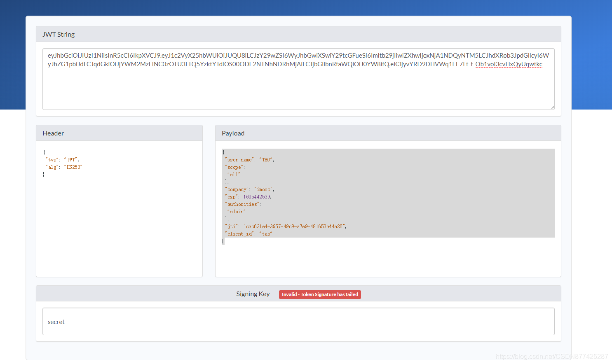Viewport: 612px width, 364px height.
Task: Click the "jti" UUID value line
Action: (286, 226)
